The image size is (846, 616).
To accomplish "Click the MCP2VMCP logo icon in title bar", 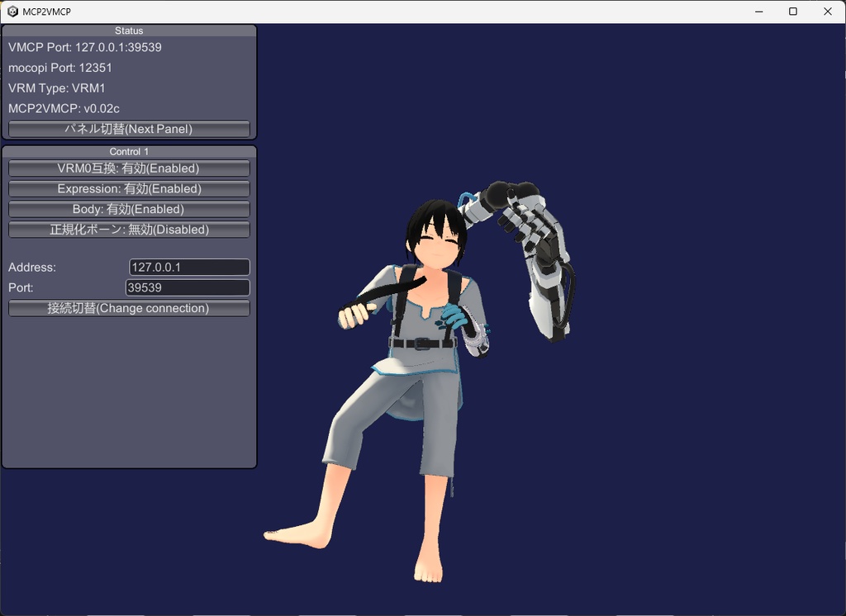I will tap(12, 11).
